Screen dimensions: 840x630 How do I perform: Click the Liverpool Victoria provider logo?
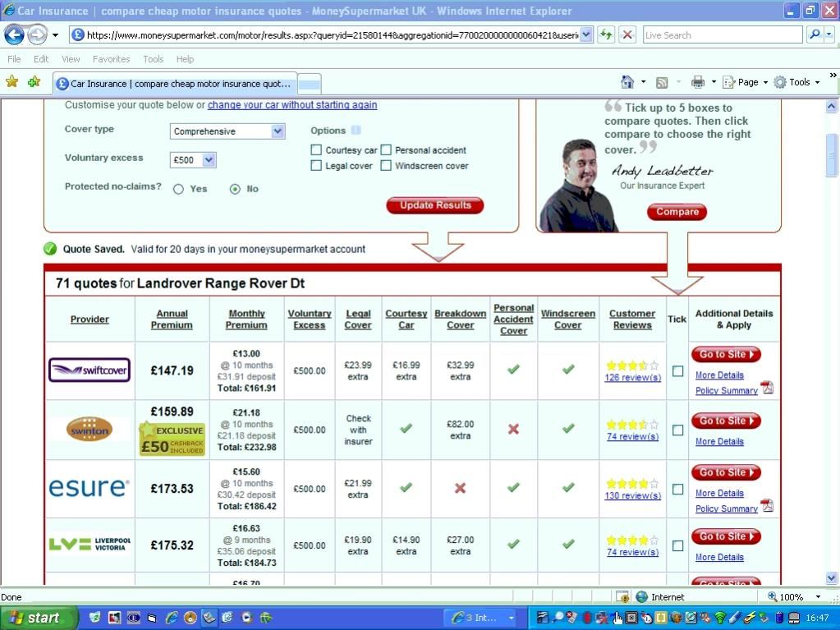(90, 545)
